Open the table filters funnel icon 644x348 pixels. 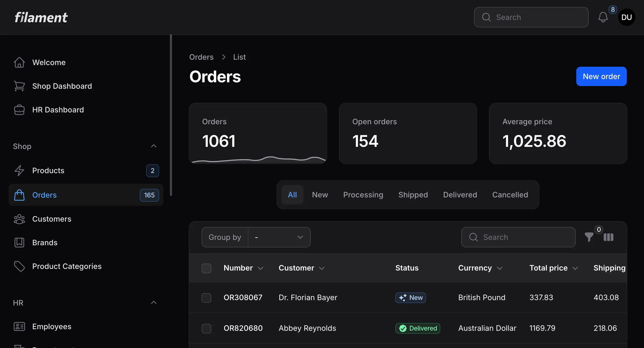point(589,237)
